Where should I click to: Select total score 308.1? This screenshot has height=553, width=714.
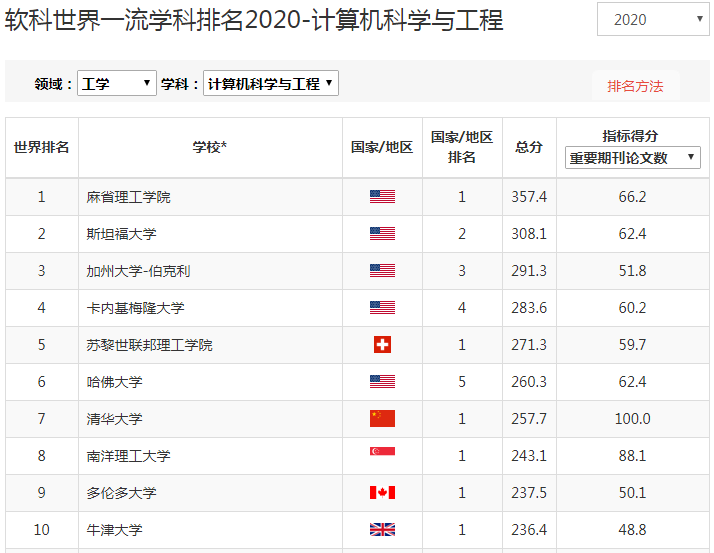529,234
